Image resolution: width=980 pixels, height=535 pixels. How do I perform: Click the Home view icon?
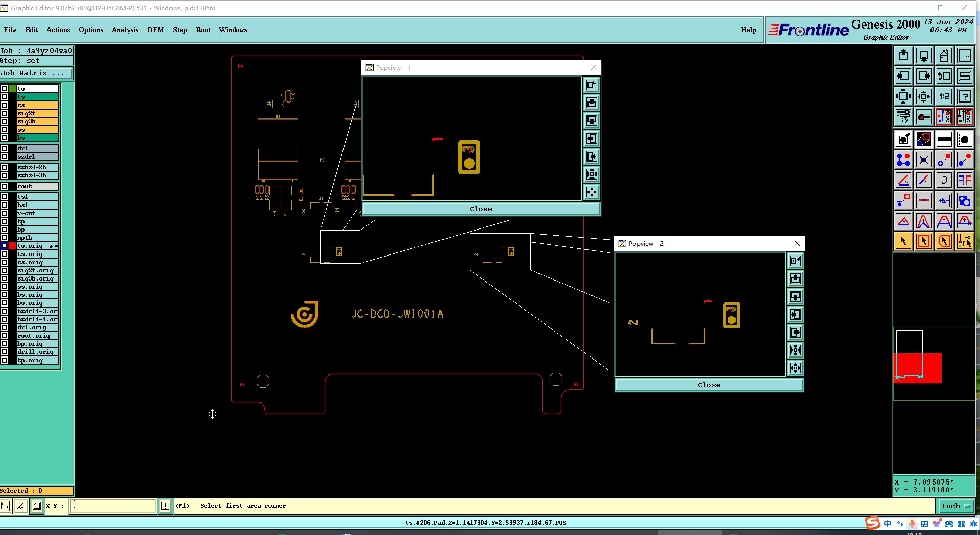(x=944, y=56)
